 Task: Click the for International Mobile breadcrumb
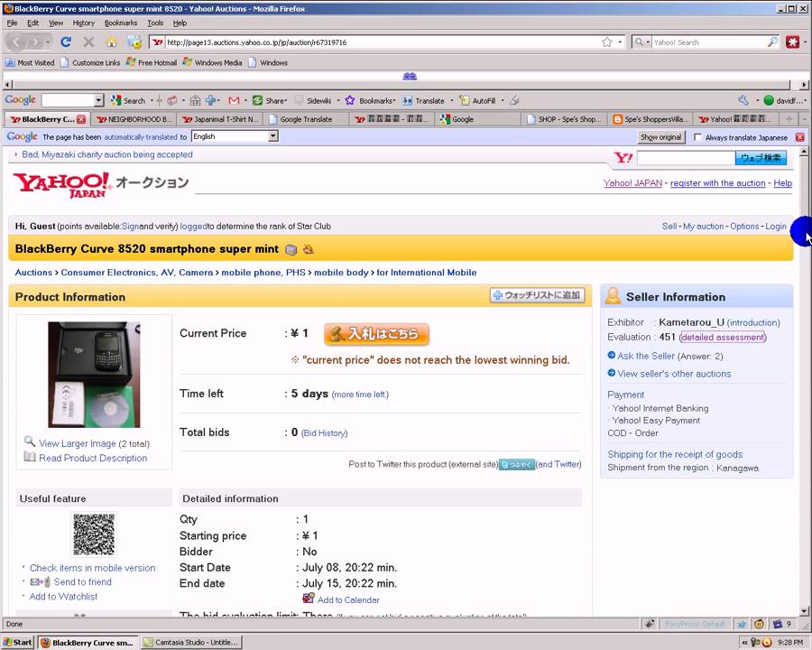point(426,273)
